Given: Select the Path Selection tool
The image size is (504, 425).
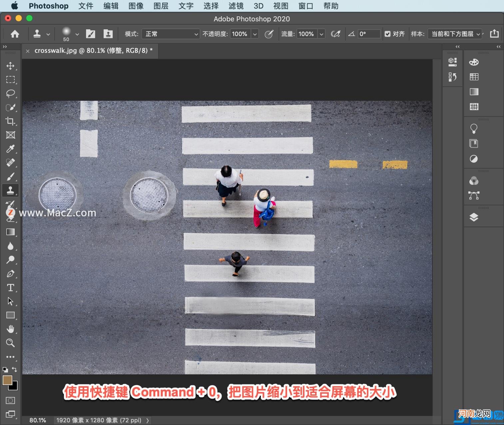Looking at the screenshot, I should click(10, 301).
